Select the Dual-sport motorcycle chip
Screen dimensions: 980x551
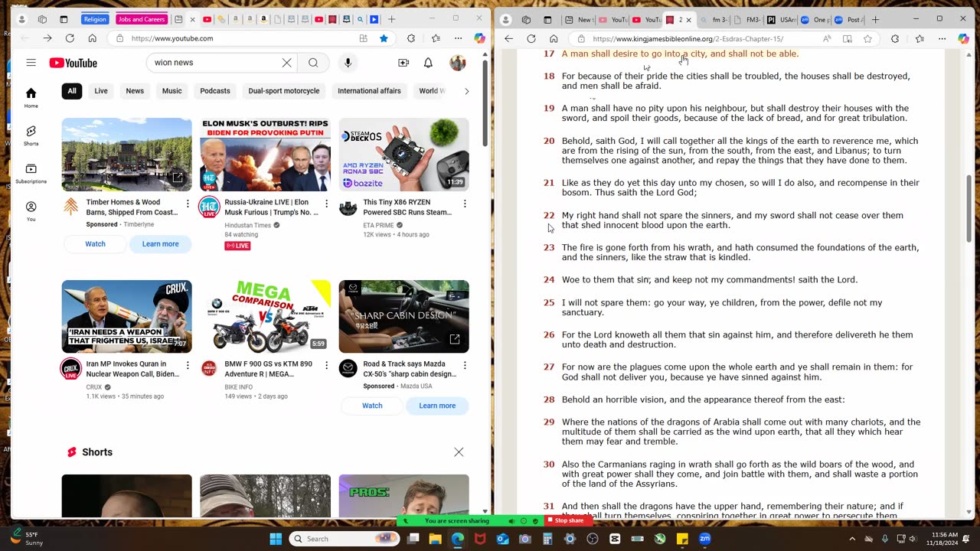click(284, 91)
